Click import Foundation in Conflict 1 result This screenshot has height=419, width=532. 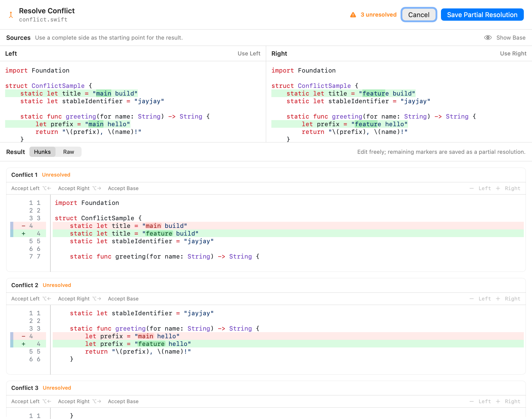tap(87, 203)
